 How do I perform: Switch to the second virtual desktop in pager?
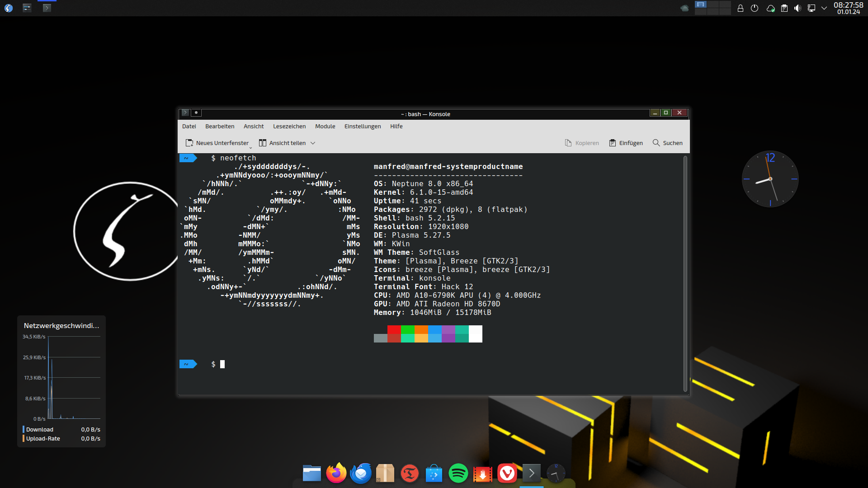pos(713,5)
